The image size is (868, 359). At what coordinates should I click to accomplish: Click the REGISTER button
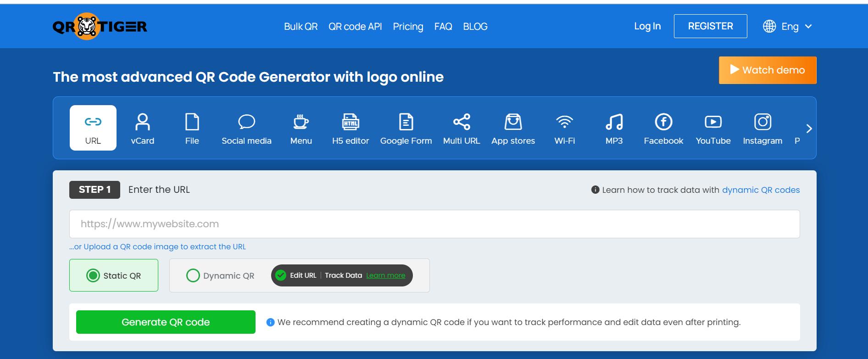[710, 26]
